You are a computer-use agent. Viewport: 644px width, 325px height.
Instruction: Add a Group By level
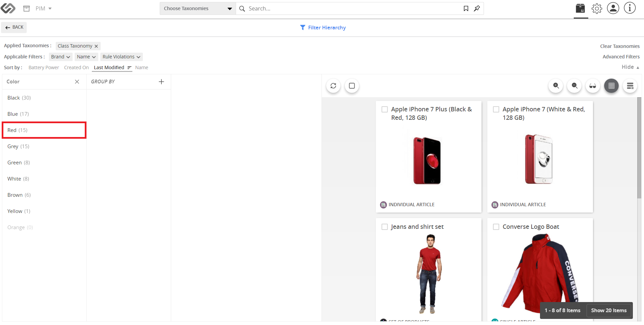click(x=161, y=82)
